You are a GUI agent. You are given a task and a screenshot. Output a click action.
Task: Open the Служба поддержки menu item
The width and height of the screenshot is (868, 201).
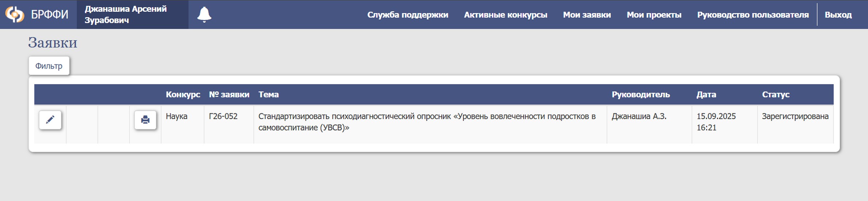(407, 15)
